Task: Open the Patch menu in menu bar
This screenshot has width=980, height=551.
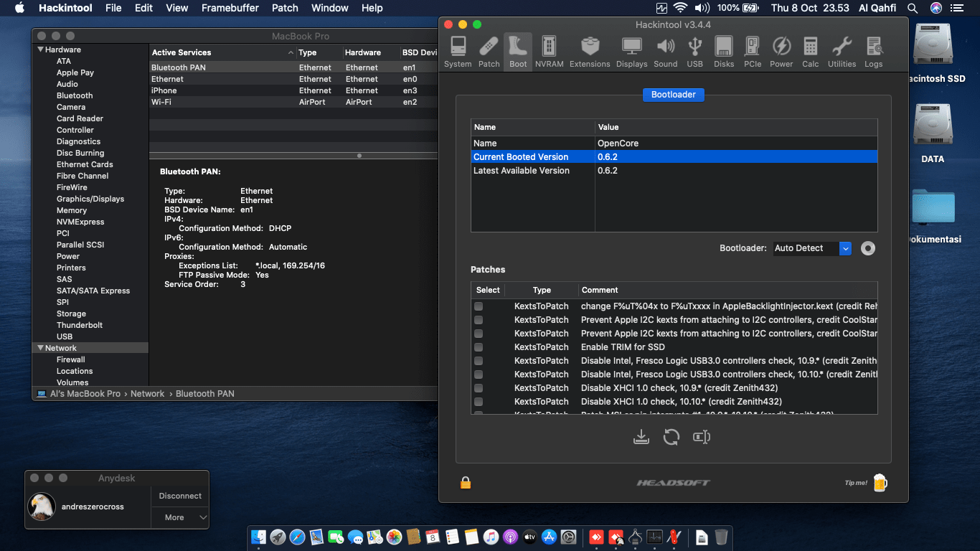Action: (285, 8)
